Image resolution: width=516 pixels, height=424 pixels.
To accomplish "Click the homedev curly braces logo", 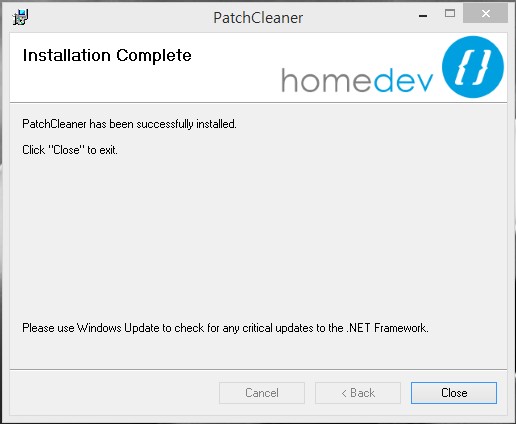I will pos(473,67).
